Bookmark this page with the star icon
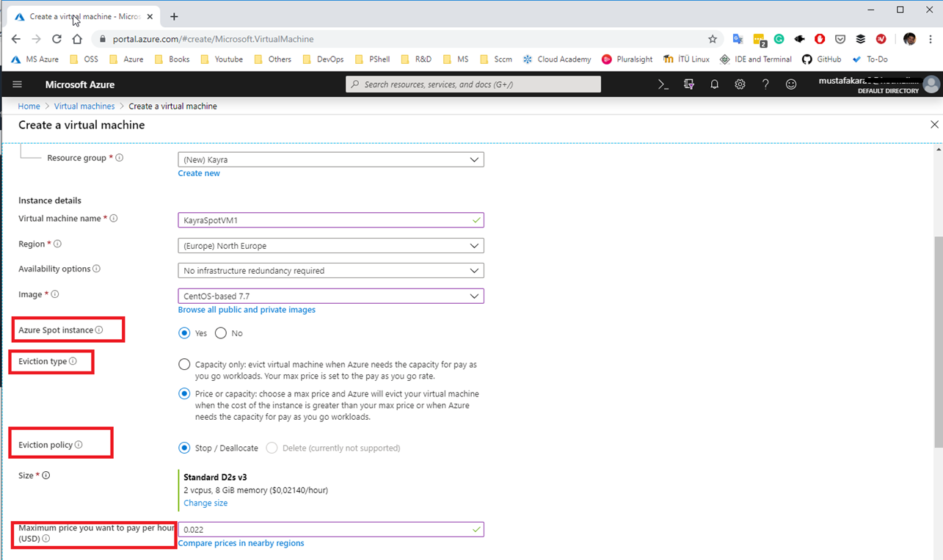The height and width of the screenshot is (560, 943). [713, 39]
